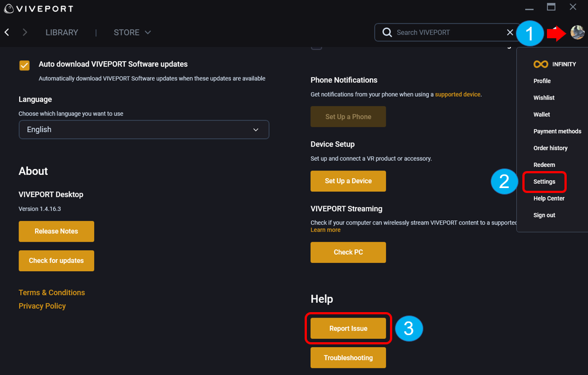Select Settings from the profile menu

tap(544, 181)
